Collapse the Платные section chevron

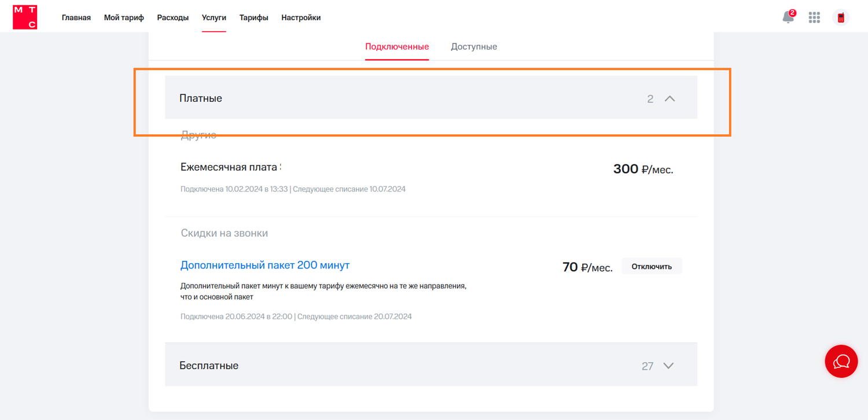pyautogui.click(x=670, y=98)
